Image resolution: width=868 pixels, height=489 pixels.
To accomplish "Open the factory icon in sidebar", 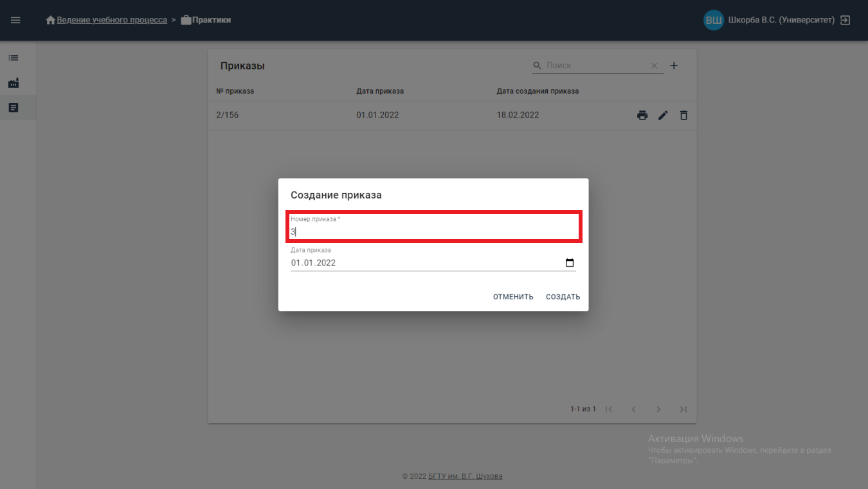I will tap(14, 83).
